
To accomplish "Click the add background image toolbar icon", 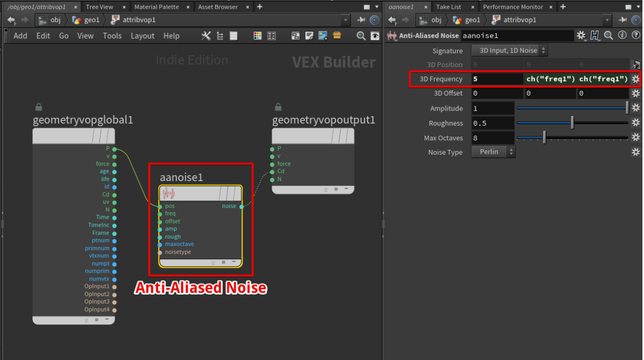I will tap(323, 35).
